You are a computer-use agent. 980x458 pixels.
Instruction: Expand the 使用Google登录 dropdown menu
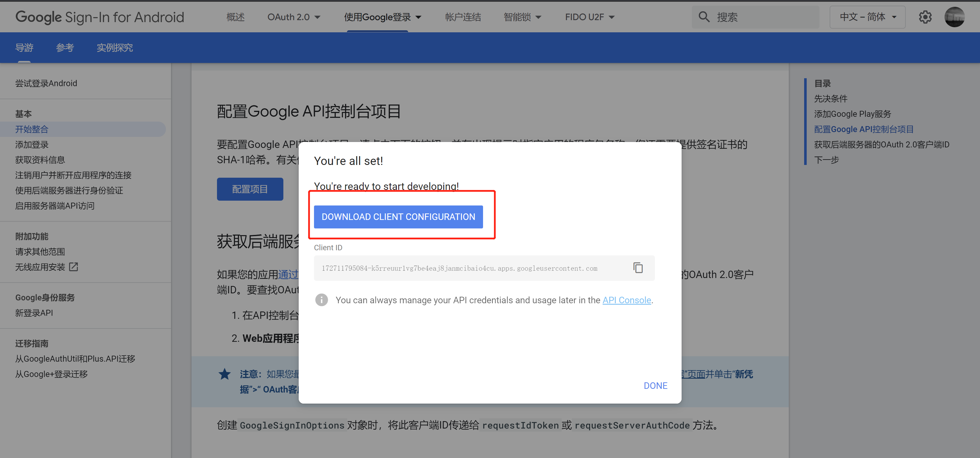pyautogui.click(x=382, y=17)
